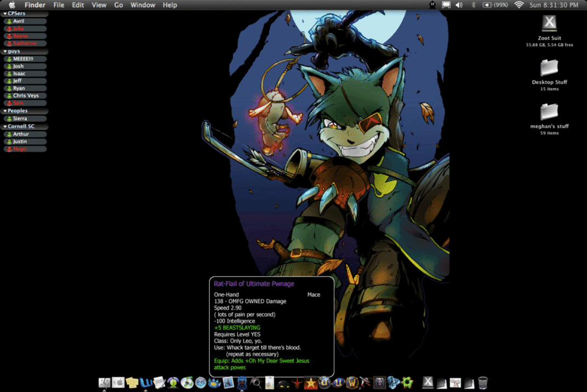Open the magnifying glass Dock icon
This screenshot has height=392, width=587.
pos(256,383)
